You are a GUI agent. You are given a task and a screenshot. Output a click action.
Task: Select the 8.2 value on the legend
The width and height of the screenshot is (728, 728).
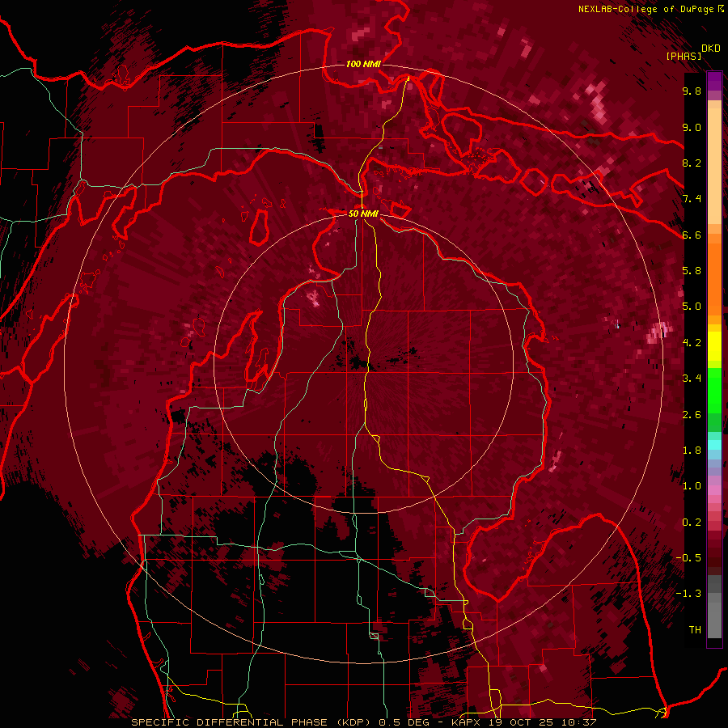(x=692, y=163)
